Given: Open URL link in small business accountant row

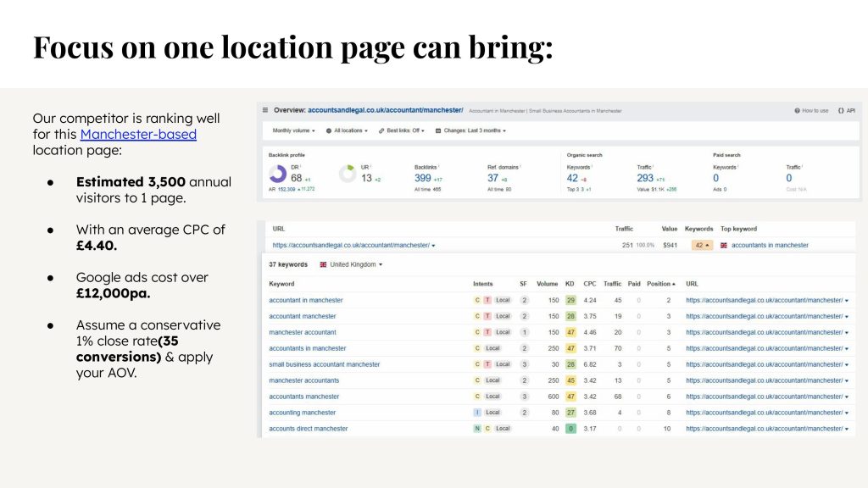Looking at the screenshot, I should pyautogui.click(x=764, y=364).
